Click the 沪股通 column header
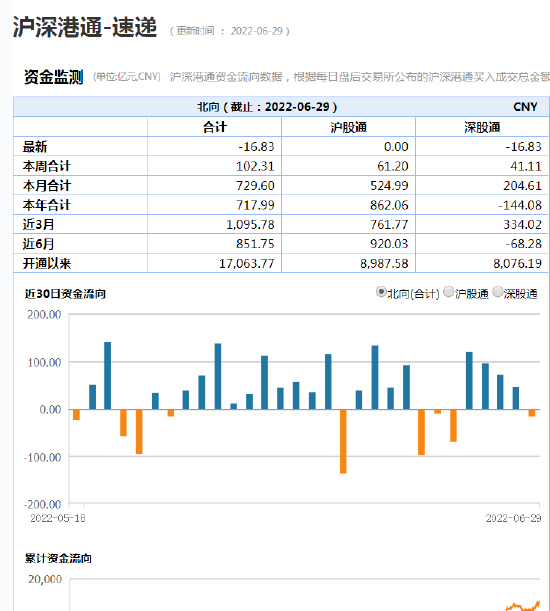Image resolution: width=550 pixels, height=611 pixels. (348, 127)
